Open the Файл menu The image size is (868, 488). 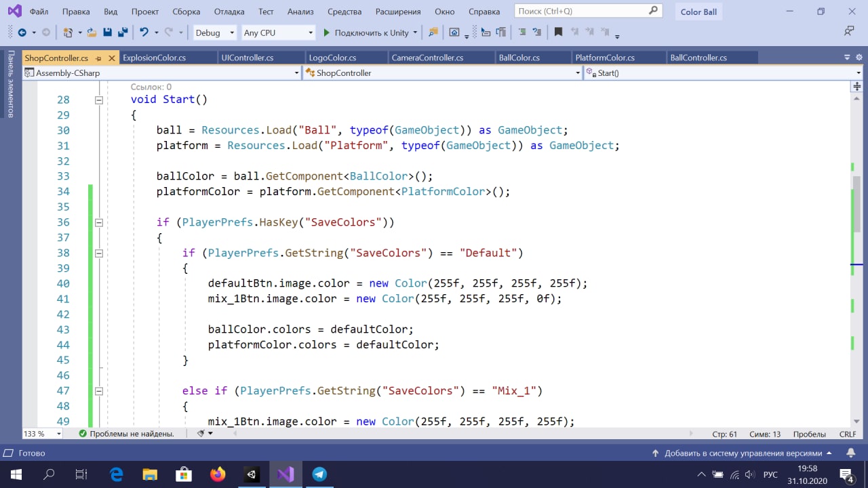(x=39, y=12)
